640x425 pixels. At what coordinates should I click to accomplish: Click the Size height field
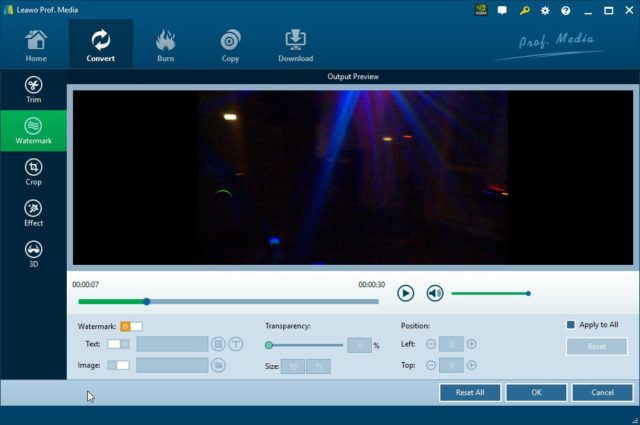(319, 367)
